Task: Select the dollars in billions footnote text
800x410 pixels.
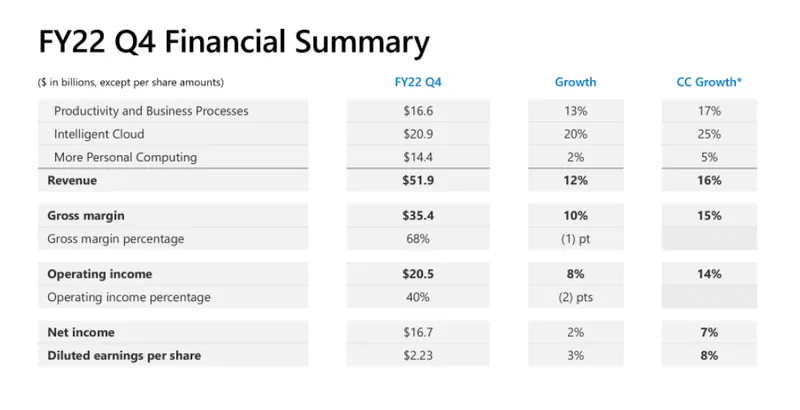Action: (130, 82)
